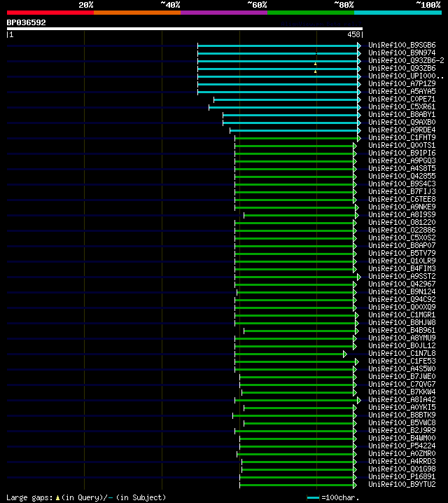
Task: Open hit UniRef100_B9N974
Action: [x=402, y=53]
